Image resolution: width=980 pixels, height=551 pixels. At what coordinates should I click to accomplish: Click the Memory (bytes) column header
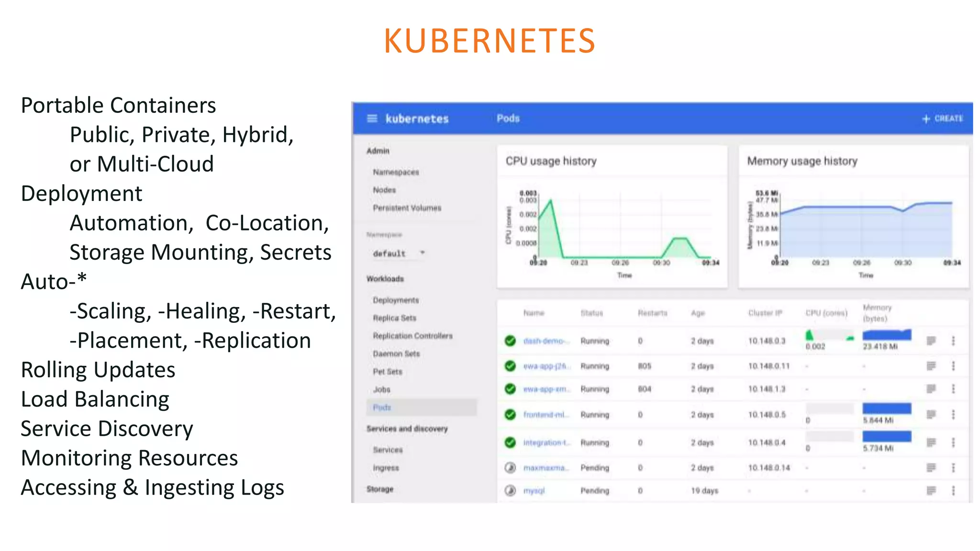pos(877,313)
